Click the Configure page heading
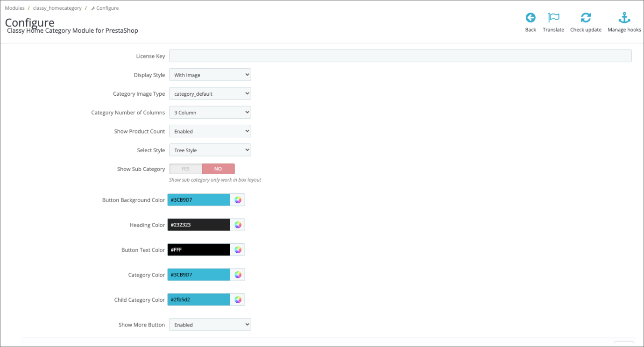Screen dimensions: 644x347 click(x=29, y=22)
